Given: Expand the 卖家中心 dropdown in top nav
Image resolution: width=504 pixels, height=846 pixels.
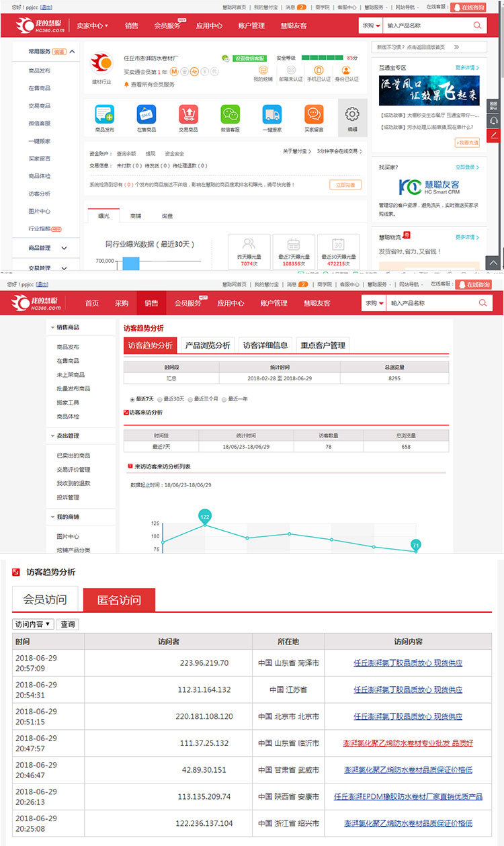Looking at the screenshot, I should point(93,26).
